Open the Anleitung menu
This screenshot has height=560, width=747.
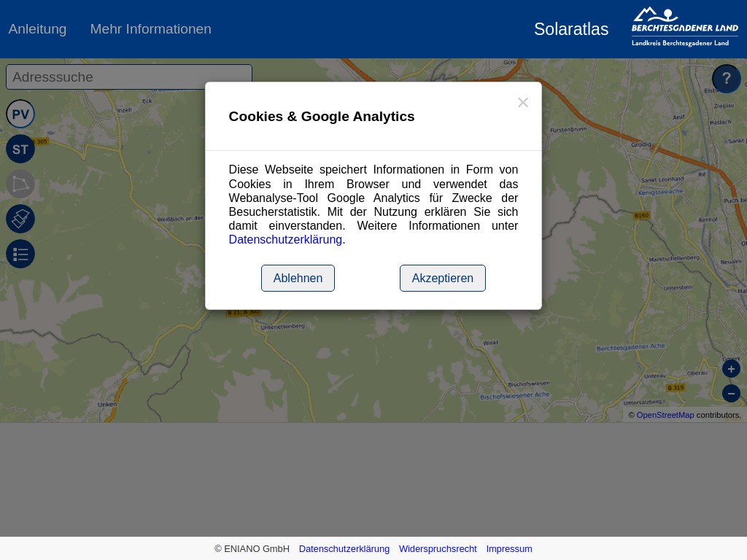click(x=37, y=28)
